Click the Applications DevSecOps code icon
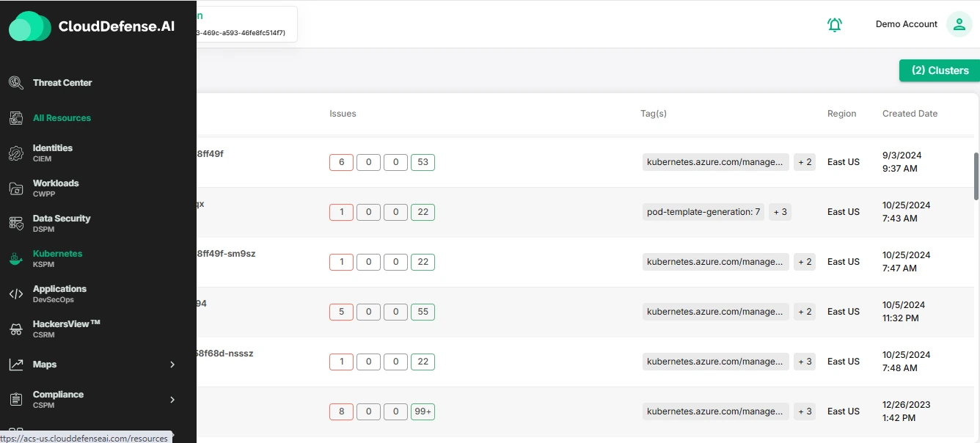Image resolution: width=980 pixels, height=443 pixels. click(16, 294)
